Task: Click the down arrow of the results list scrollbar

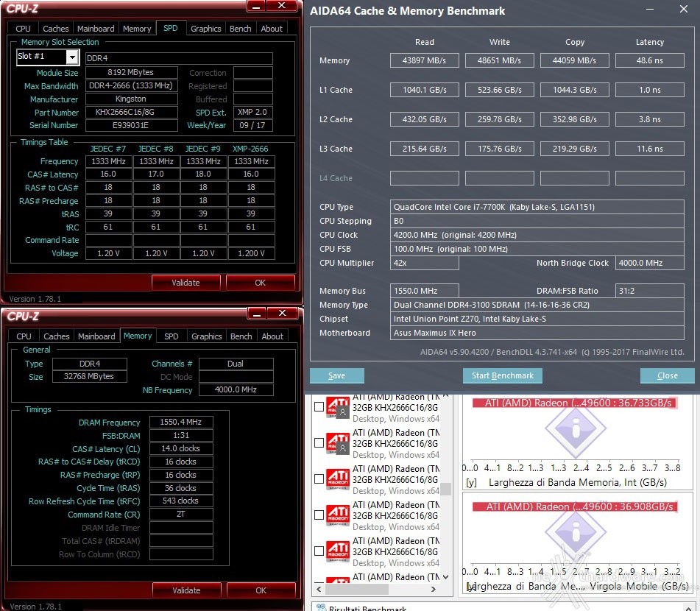Action: pyautogui.click(x=445, y=577)
